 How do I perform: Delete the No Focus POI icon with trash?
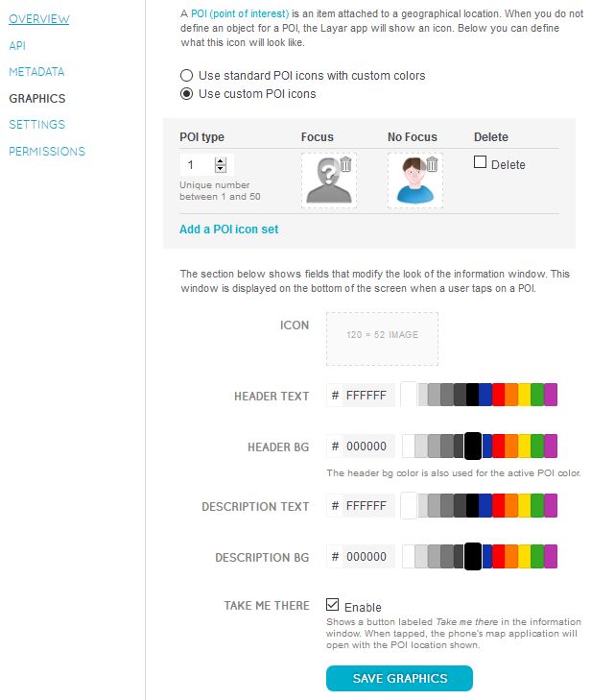pyautogui.click(x=432, y=164)
